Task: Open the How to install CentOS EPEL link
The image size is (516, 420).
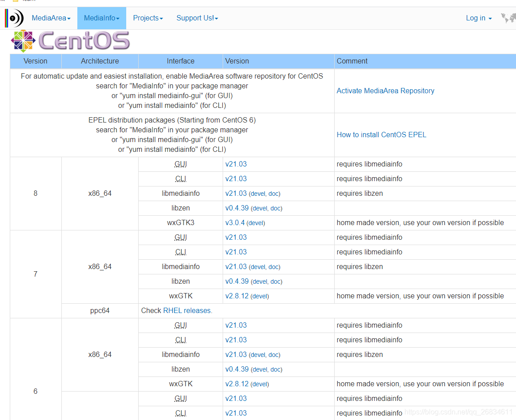Action: click(381, 135)
